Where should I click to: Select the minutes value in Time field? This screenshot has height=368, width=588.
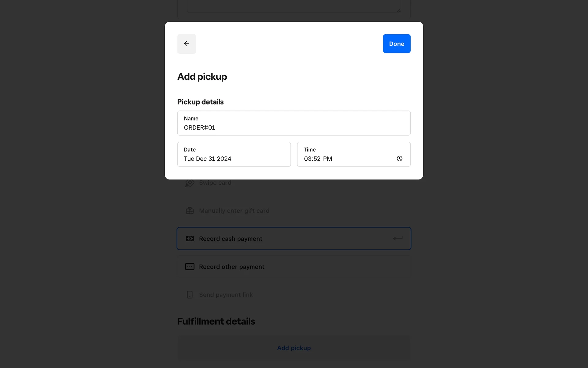(317, 159)
